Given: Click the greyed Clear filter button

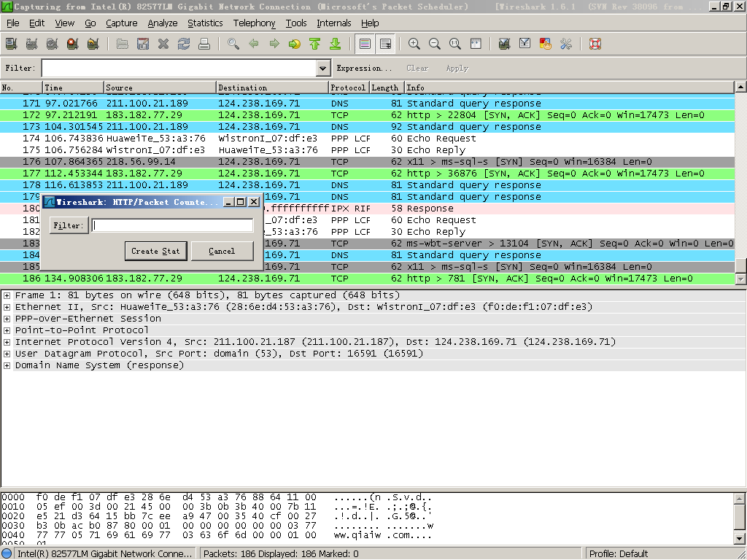Looking at the screenshot, I should [x=417, y=68].
